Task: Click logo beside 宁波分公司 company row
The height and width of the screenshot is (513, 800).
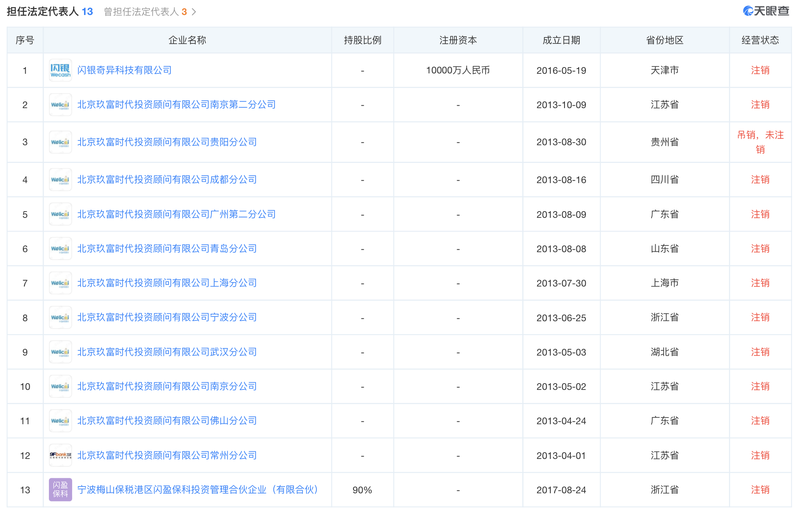Action: point(60,317)
